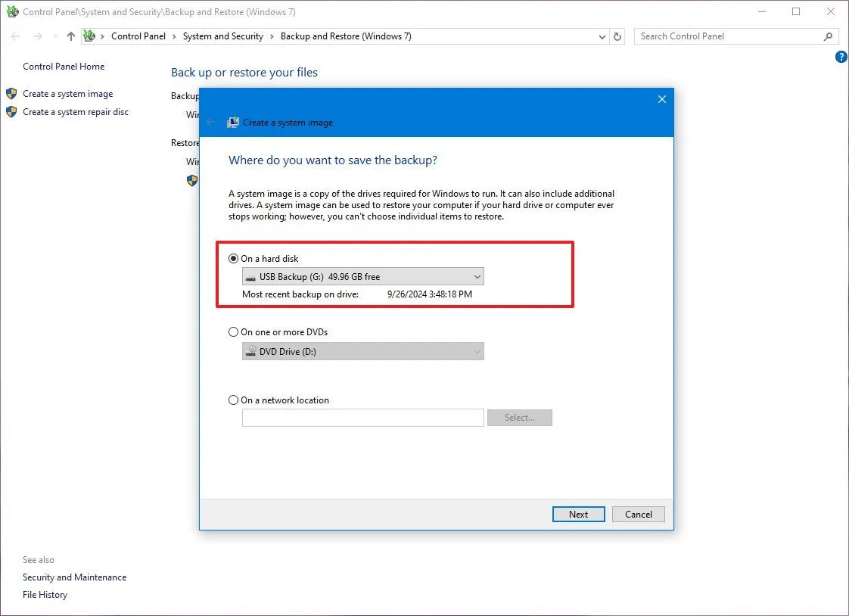Open the File History link

(x=45, y=594)
